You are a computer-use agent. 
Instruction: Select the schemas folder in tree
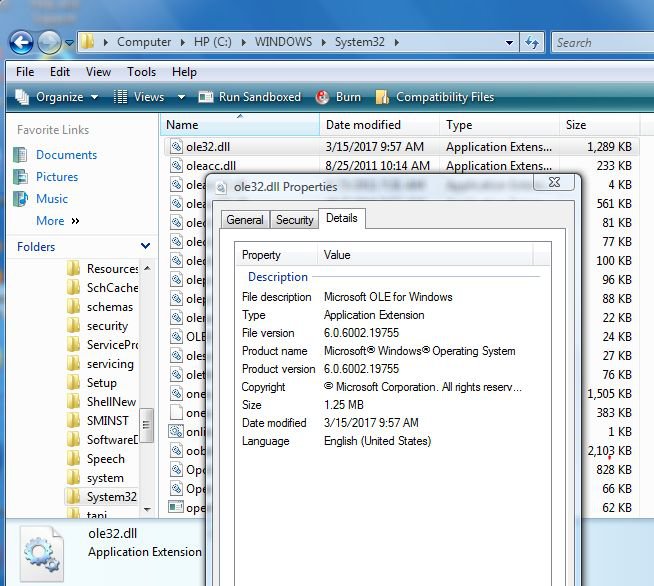click(x=110, y=307)
